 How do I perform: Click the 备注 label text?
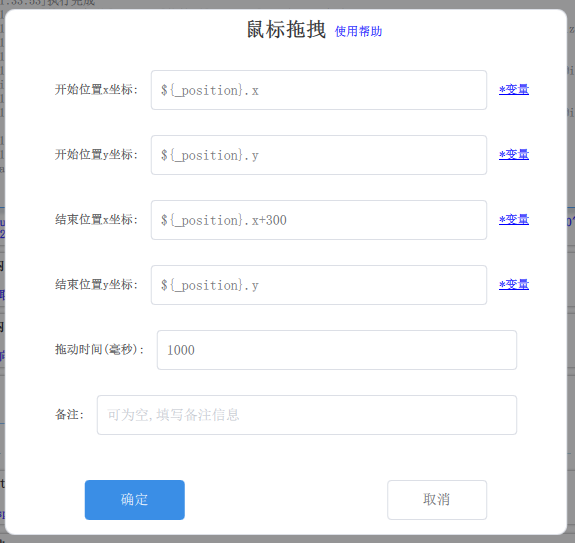click(x=69, y=414)
